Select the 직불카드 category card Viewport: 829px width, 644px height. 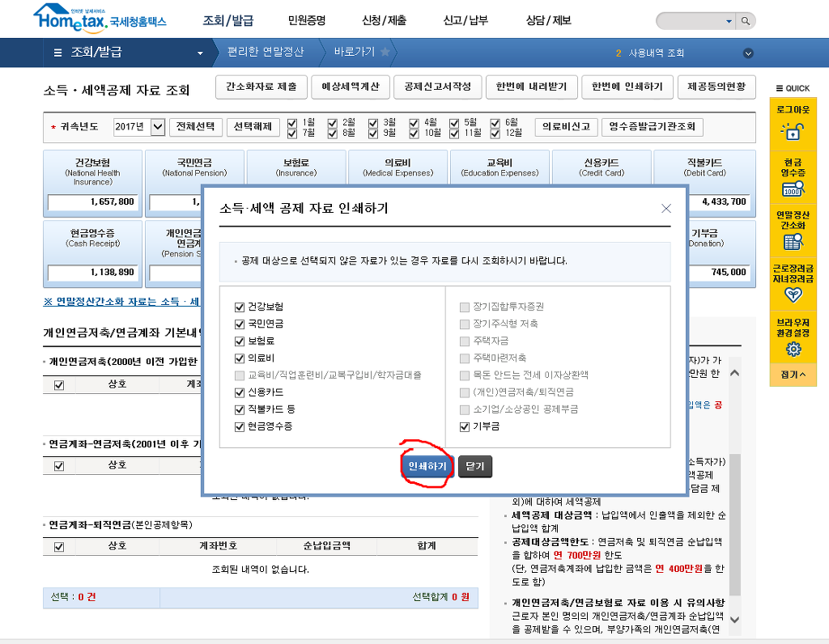point(705,184)
